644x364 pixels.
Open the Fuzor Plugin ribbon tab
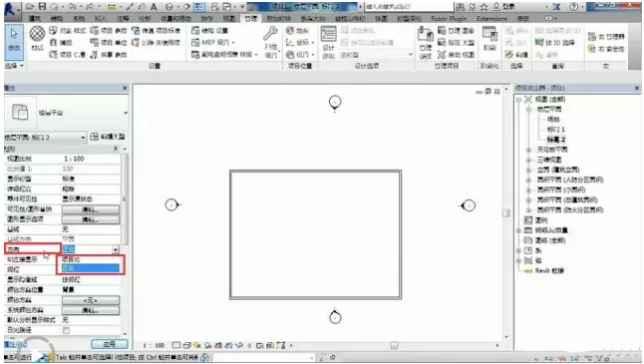click(x=449, y=19)
